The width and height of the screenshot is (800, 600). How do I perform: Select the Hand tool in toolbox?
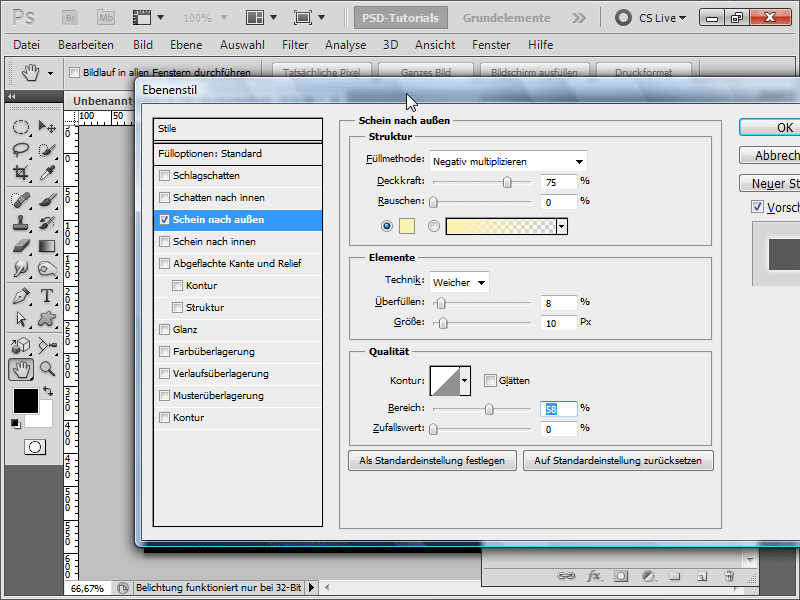21,369
